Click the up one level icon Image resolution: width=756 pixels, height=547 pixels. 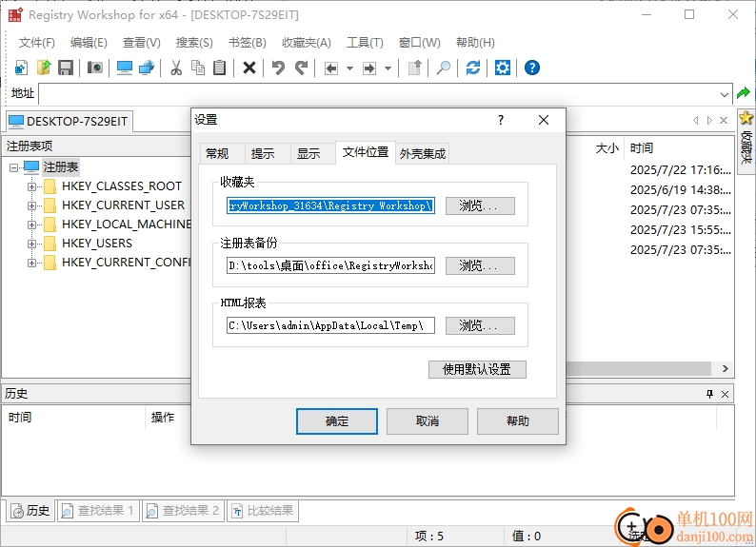[x=414, y=68]
